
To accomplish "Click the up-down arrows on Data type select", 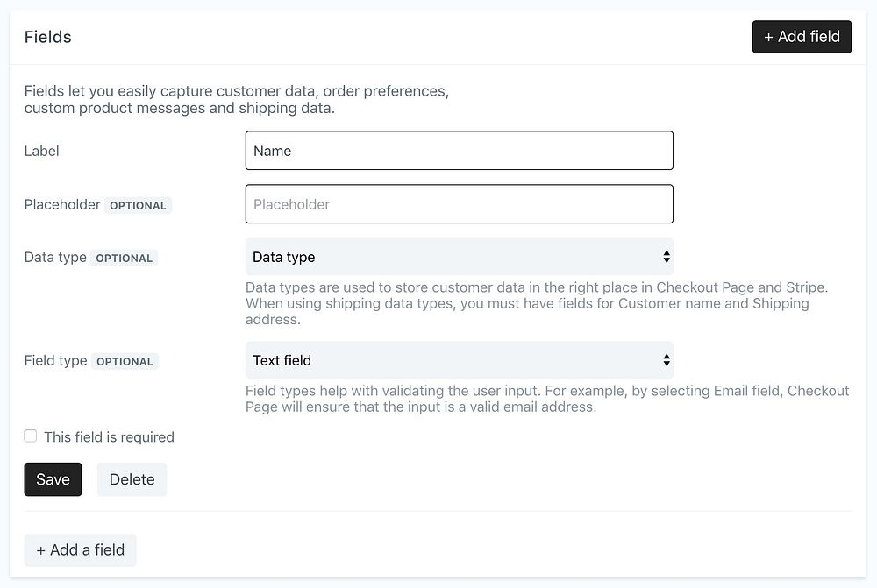I will click(x=667, y=257).
